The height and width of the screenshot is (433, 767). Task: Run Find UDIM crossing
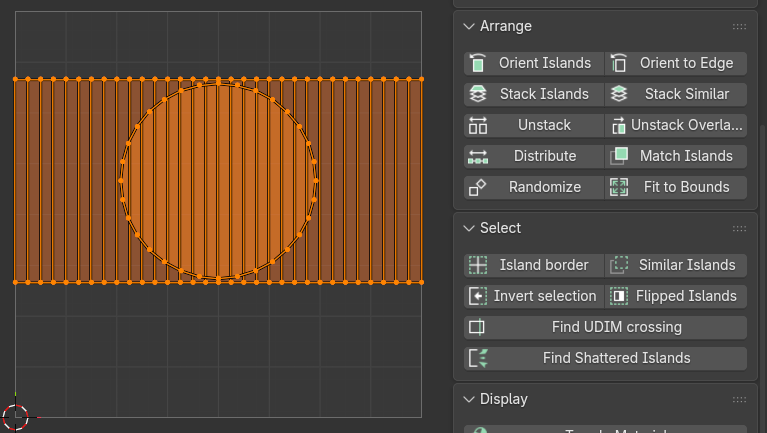606,327
